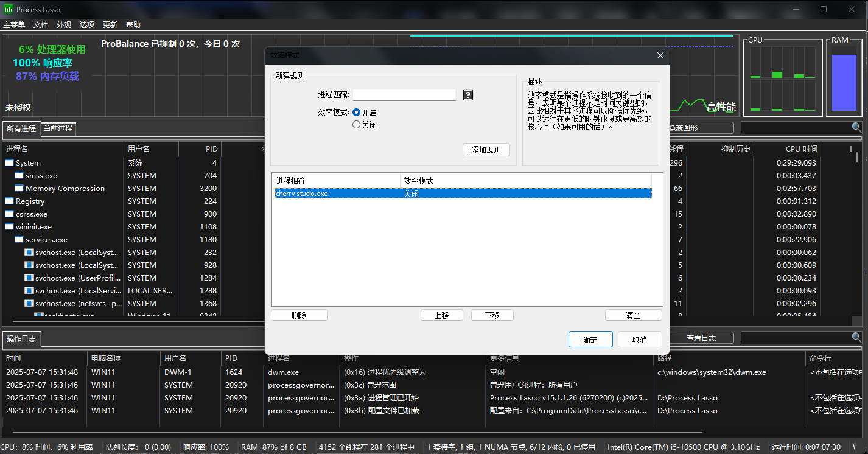
Task: Click status bar RAM: 87% of 8 GB
Action: (x=274, y=447)
